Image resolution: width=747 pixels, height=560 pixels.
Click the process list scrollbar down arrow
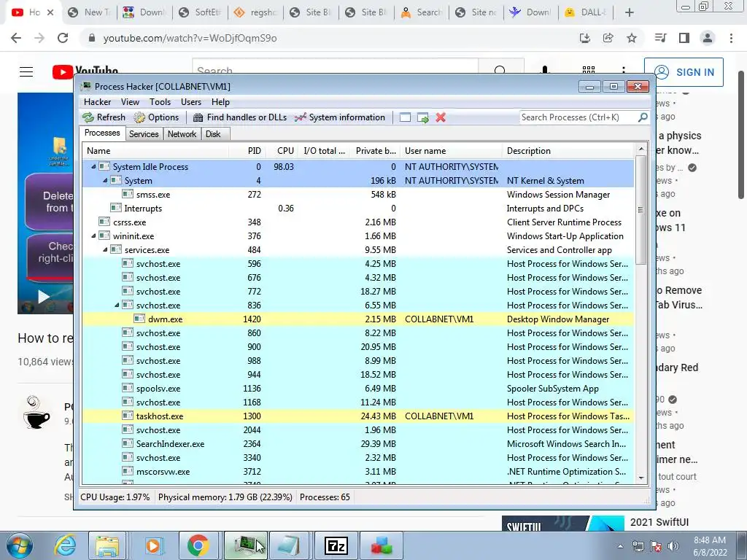click(x=640, y=478)
